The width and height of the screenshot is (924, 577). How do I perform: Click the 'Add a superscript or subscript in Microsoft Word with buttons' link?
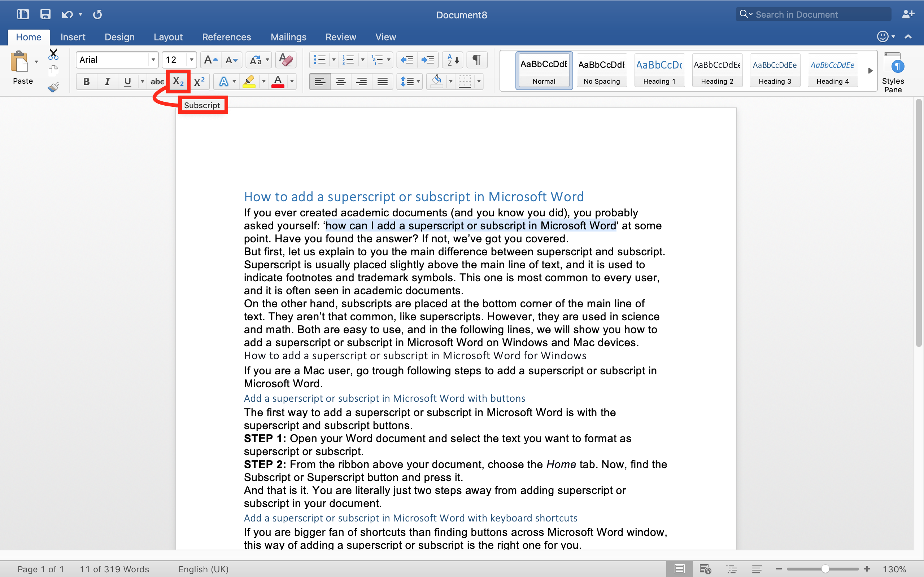[384, 397]
